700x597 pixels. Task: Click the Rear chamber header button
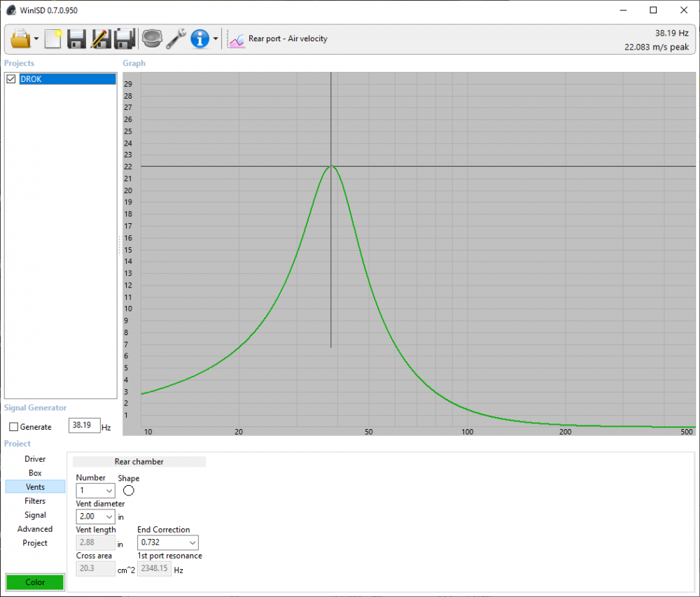[139, 462]
